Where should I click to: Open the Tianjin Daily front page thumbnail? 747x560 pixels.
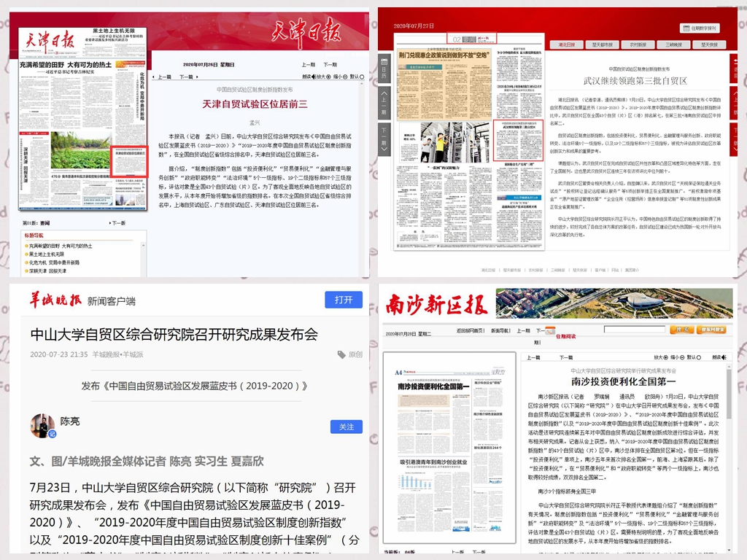[x=82, y=119]
